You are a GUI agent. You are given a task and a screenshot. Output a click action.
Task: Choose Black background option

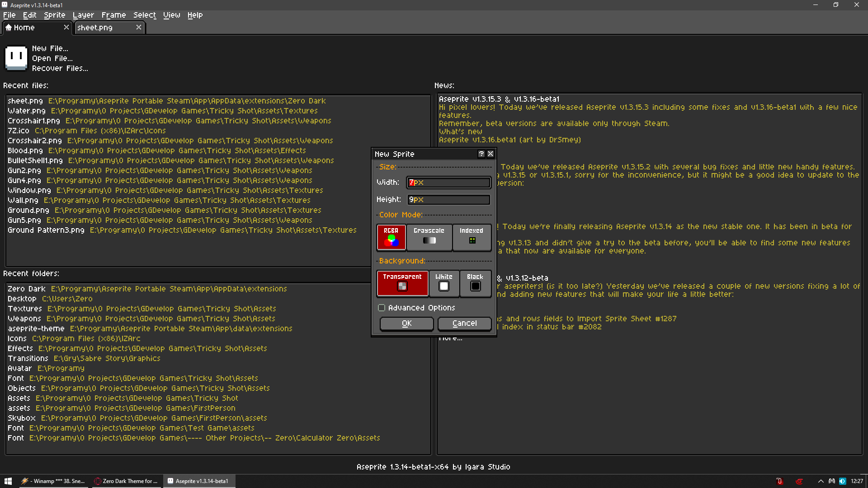[x=475, y=283]
